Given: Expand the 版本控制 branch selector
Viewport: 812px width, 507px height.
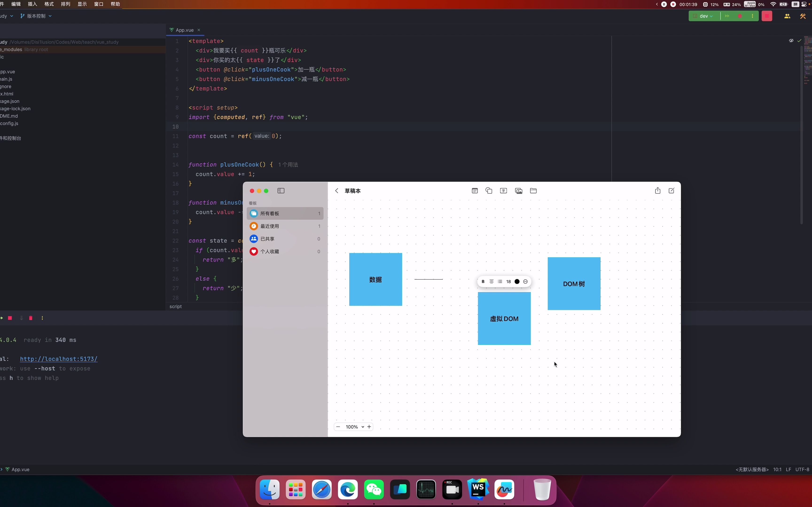Looking at the screenshot, I should [36, 16].
